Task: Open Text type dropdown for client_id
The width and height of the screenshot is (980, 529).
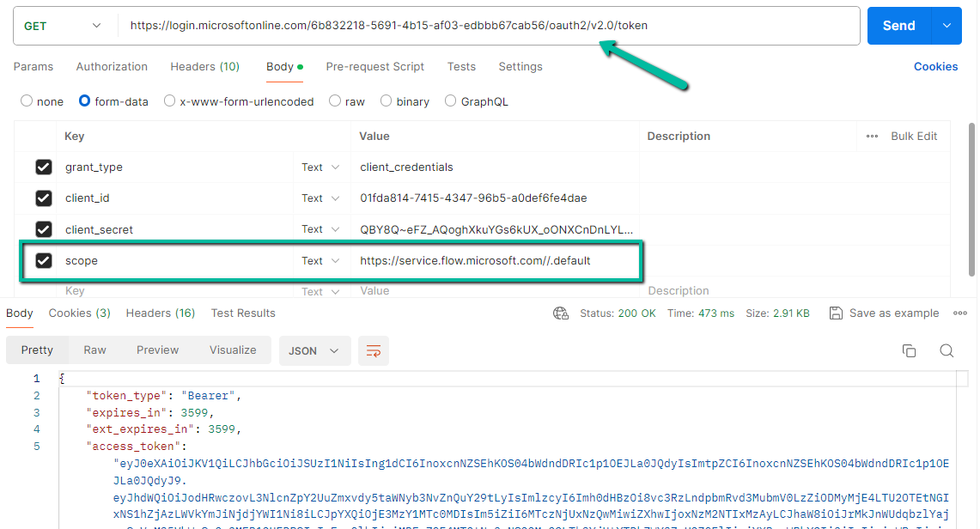Action: point(320,198)
